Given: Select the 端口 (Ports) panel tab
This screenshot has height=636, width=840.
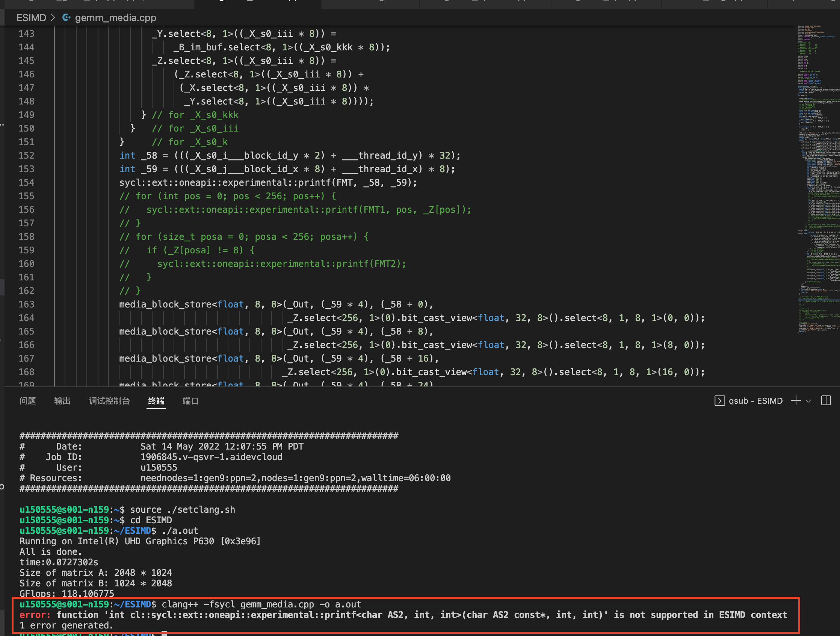Looking at the screenshot, I should click(x=190, y=400).
